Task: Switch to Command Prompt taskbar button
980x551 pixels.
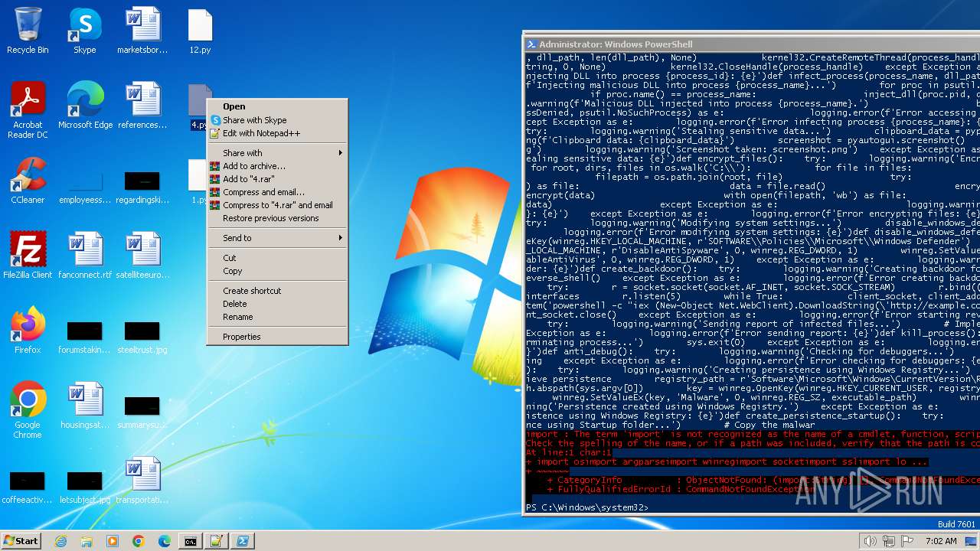Action: pyautogui.click(x=190, y=541)
